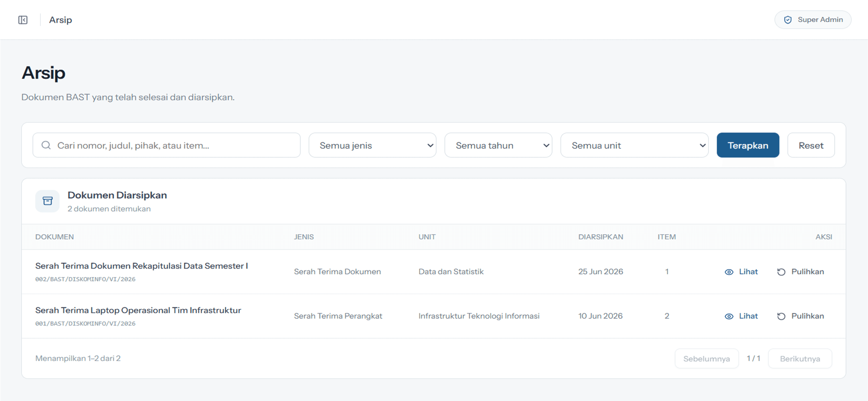This screenshot has width=868, height=401.
Task: Click document number 001/BAST/DISKOMINFO/VI/2026
Action: [x=85, y=324]
